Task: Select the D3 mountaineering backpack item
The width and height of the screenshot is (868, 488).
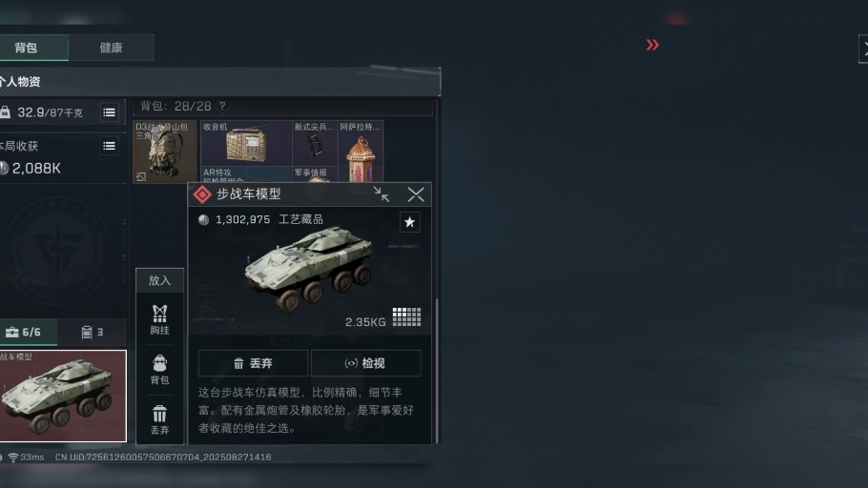Action: pos(165,152)
